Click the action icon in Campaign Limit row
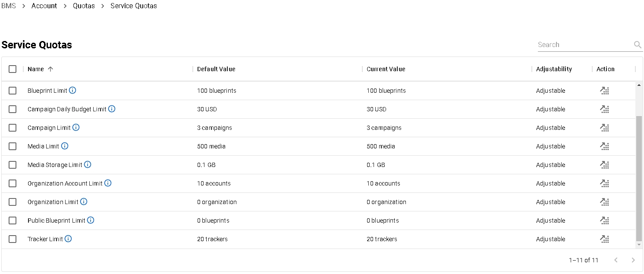The width and height of the screenshot is (644, 274). (x=605, y=128)
